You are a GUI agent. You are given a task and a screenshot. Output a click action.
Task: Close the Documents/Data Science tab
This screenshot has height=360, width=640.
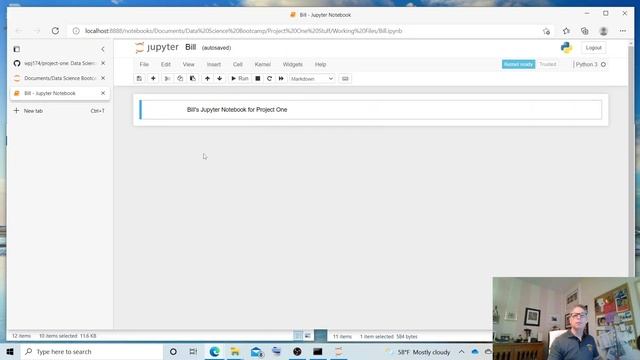coord(103,78)
